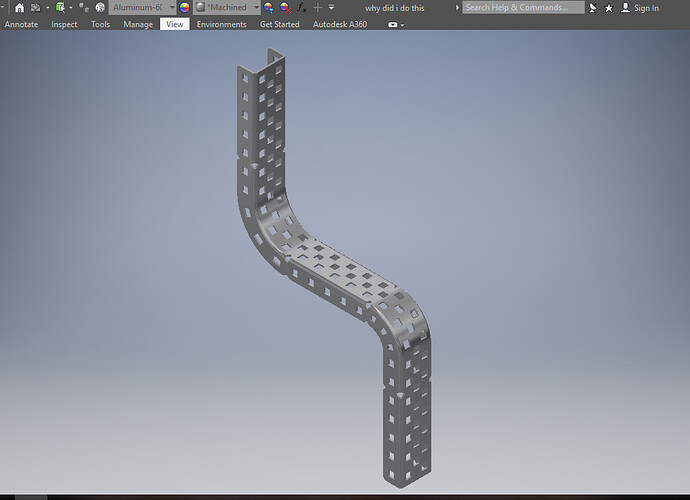690x500 pixels.
Task: Click the color wheel appearance icon
Action: tap(184, 7)
